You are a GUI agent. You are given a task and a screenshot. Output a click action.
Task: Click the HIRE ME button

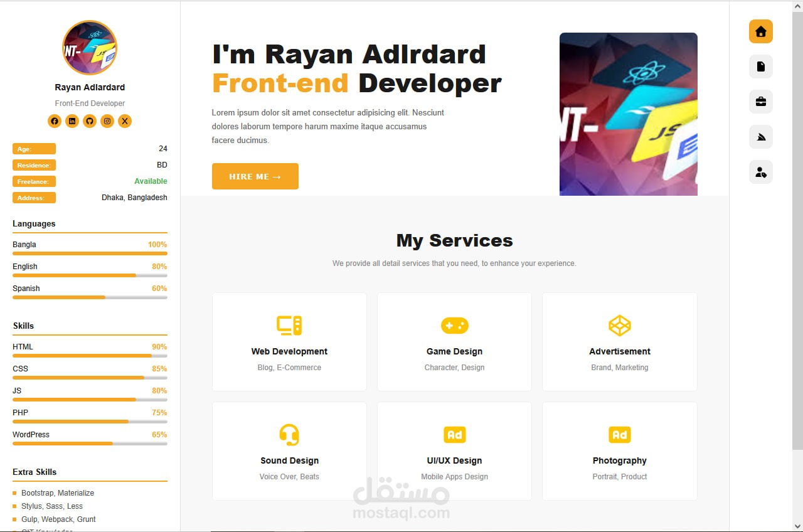(255, 176)
